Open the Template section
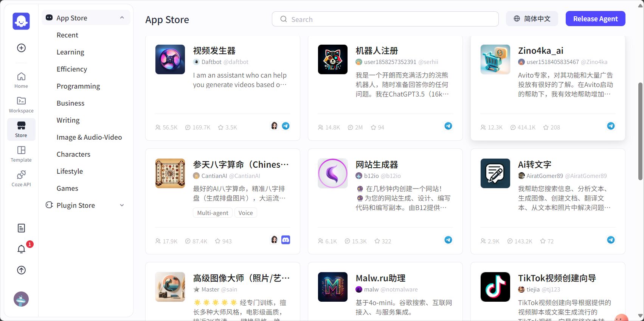644x321 pixels. (21, 154)
